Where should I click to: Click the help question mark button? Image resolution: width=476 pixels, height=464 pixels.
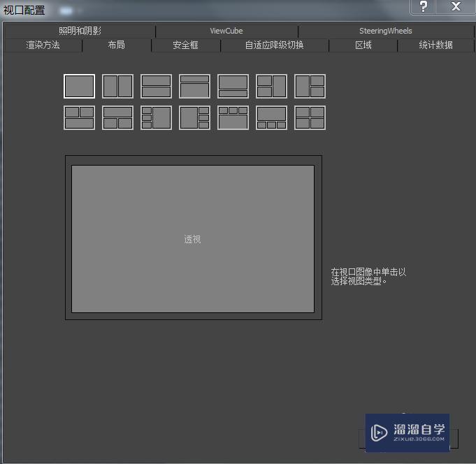pyautogui.click(x=423, y=6)
